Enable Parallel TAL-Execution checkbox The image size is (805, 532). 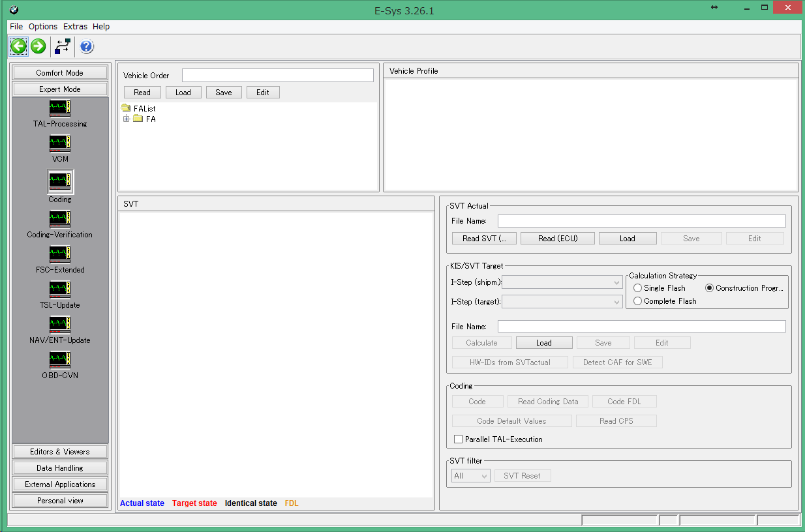coord(458,439)
